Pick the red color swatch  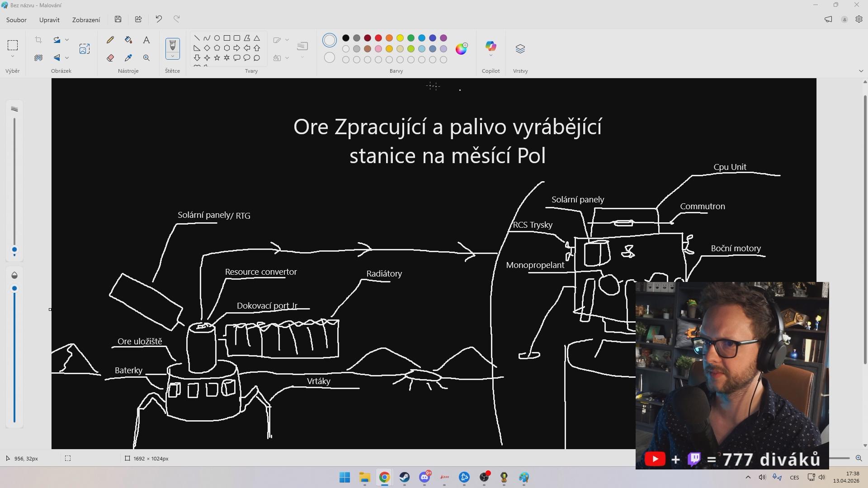378,38
